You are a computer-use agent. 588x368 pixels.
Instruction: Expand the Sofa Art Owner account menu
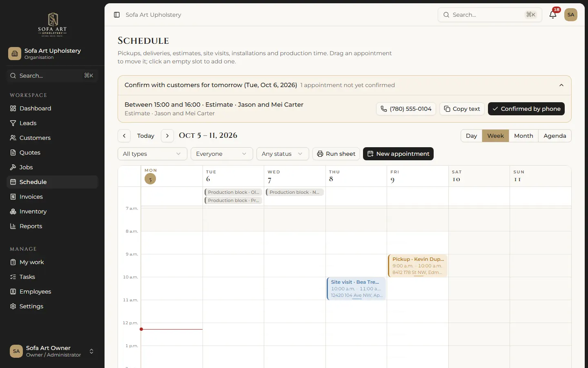coord(52,351)
